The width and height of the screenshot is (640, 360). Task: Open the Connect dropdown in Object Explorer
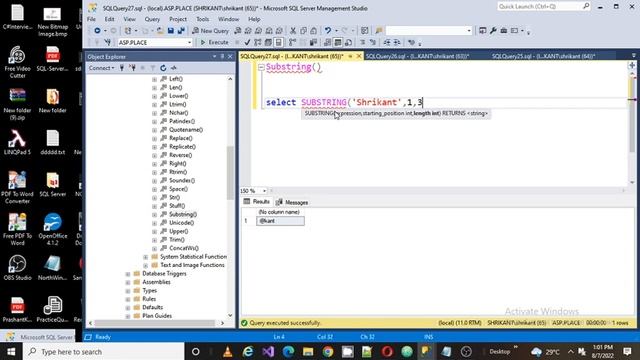[x=102, y=68]
